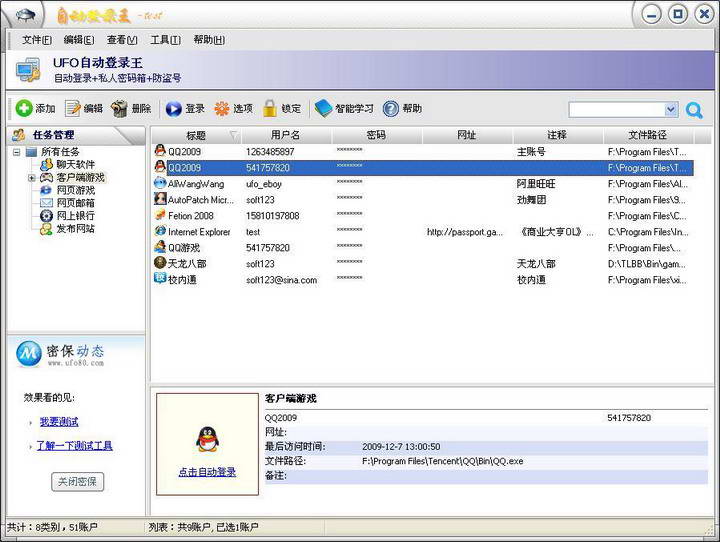Open the 工具(T) menu
Viewport: 720px width, 542px height.
(165, 40)
